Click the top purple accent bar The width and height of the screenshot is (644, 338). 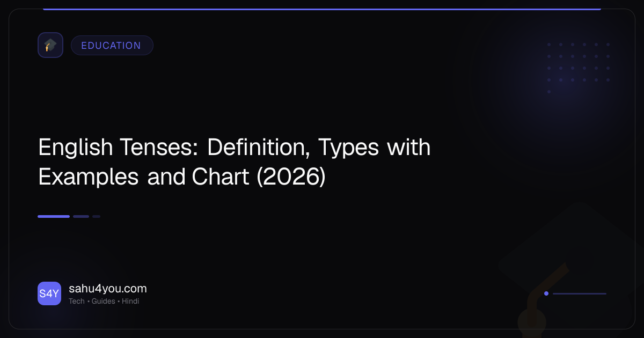322,9
